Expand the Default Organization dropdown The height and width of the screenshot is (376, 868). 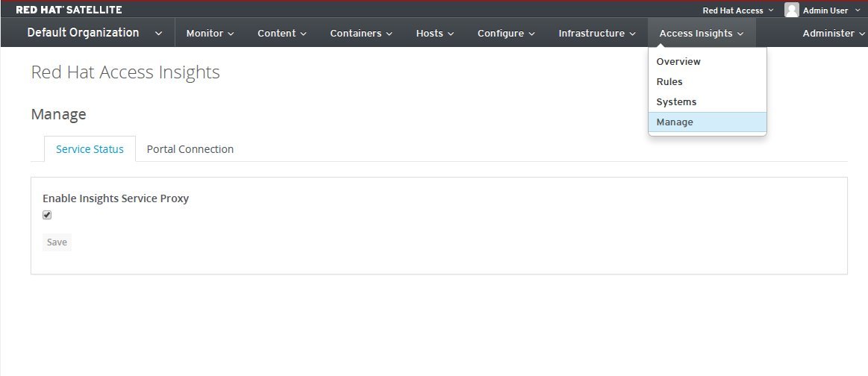coord(95,33)
